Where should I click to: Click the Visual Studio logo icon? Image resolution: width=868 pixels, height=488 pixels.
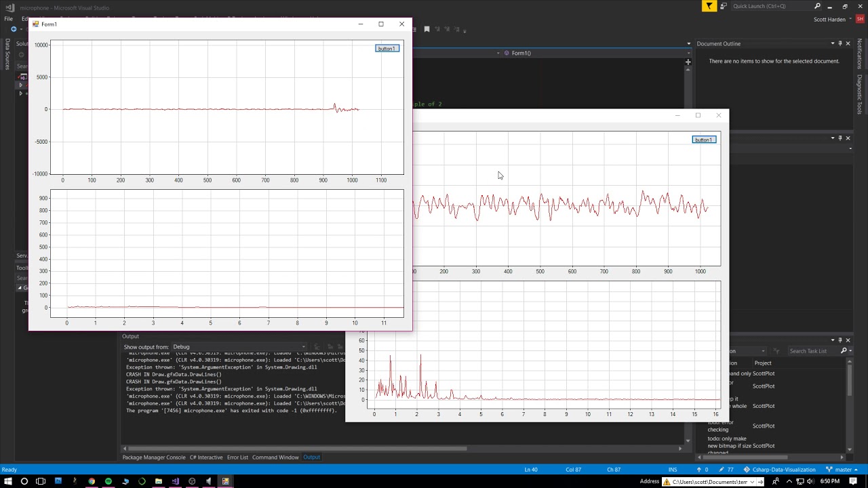click(9, 7)
